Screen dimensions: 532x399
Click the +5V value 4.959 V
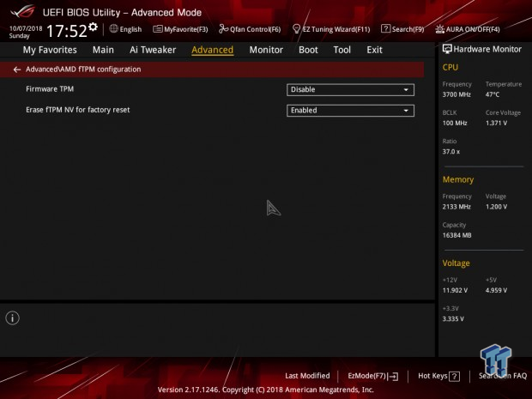[x=496, y=290]
